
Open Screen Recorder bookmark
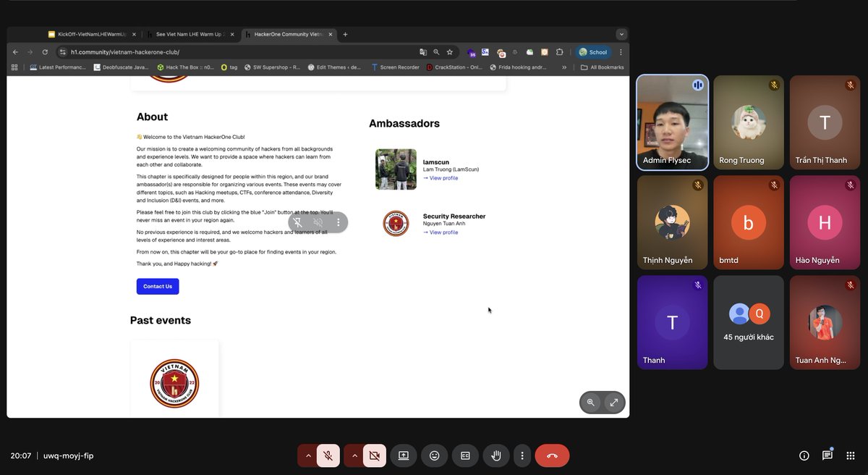coord(395,67)
